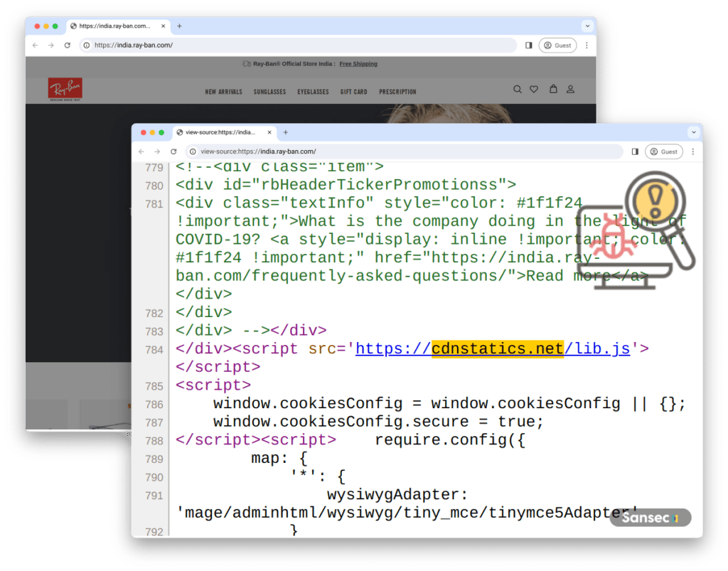Image resolution: width=728 pixels, height=571 pixels.
Task: Click Guest profile button in back window
Action: point(557,46)
